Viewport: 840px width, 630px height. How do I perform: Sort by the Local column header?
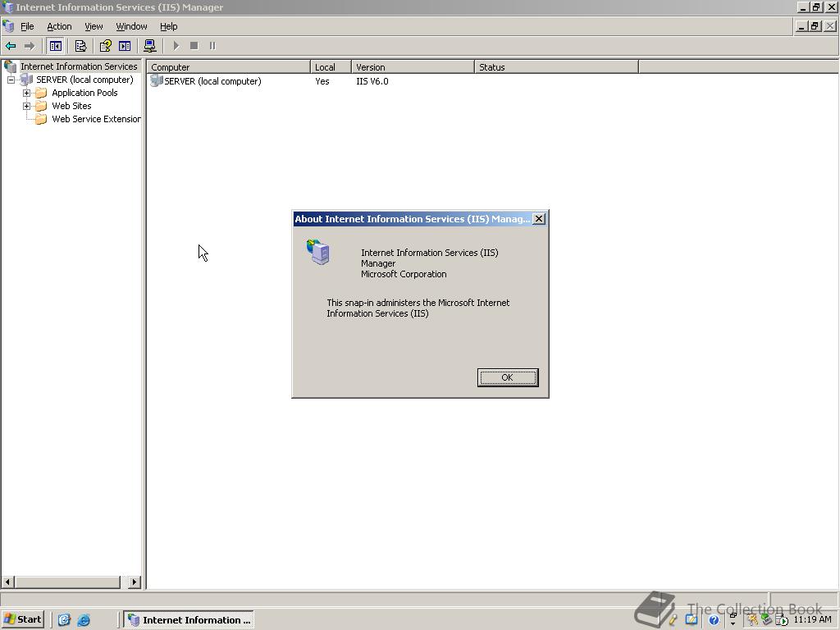[x=331, y=67]
